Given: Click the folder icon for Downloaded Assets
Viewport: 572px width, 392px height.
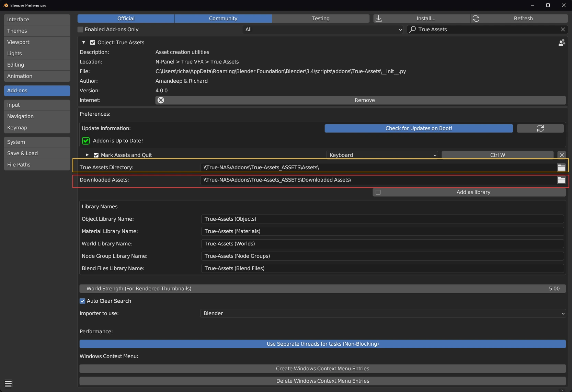Looking at the screenshot, I should tap(561, 180).
